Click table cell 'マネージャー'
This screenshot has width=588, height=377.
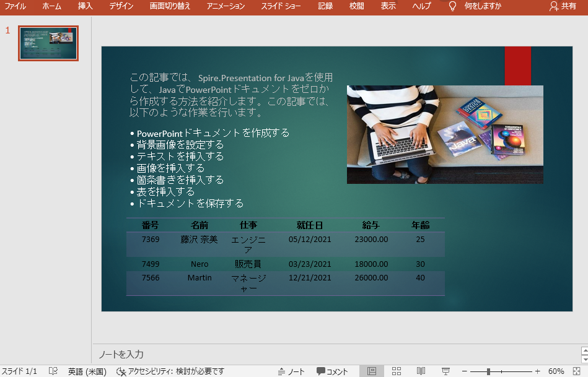coord(248,283)
